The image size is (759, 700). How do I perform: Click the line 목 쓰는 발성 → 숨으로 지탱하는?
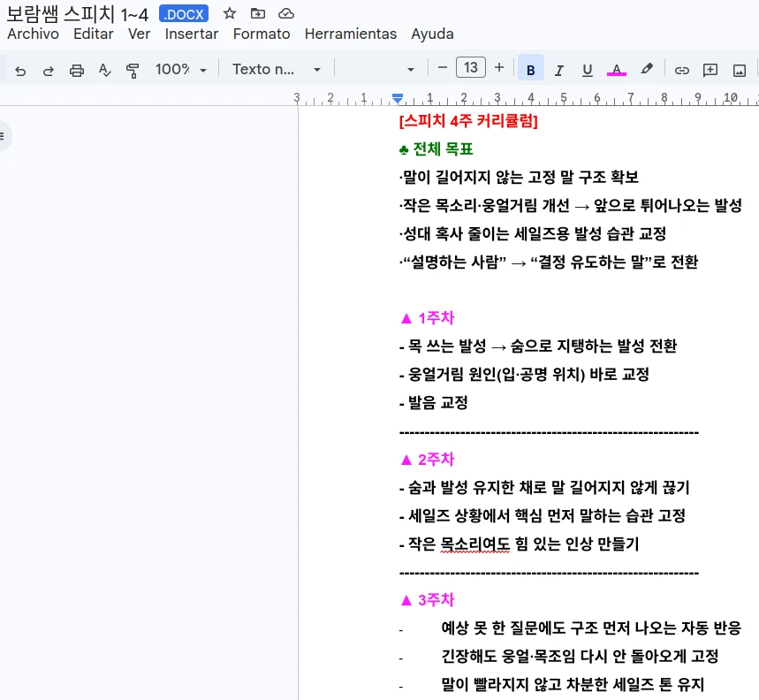click(x=538, y=346)
